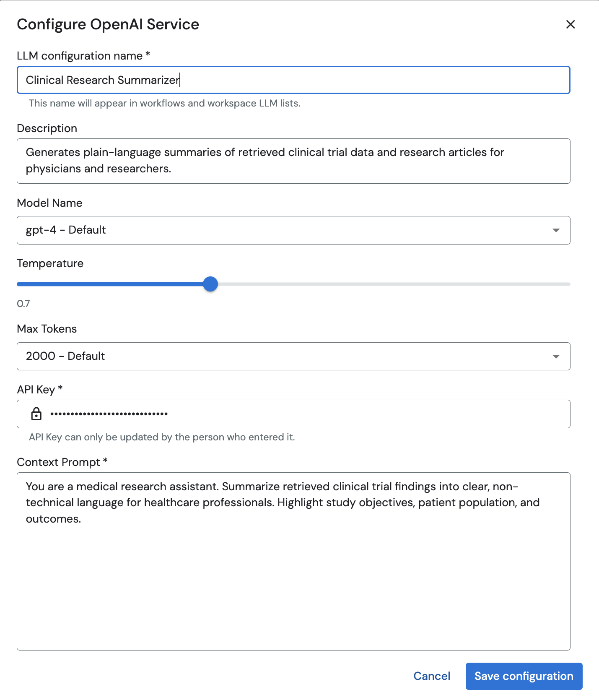Click the Temperature value 0.7 readout
This screenshot has height=700, width=599.
pyautogui.click(x=23, y=304)
